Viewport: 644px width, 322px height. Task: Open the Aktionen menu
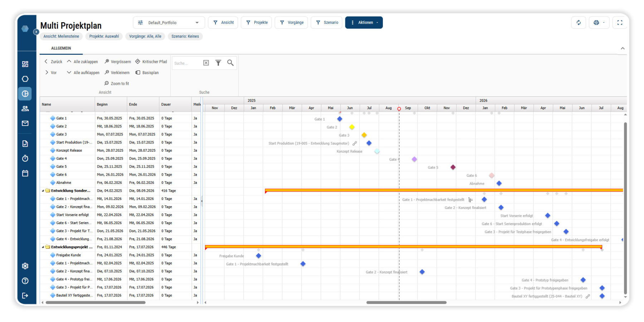pos(364,23)
